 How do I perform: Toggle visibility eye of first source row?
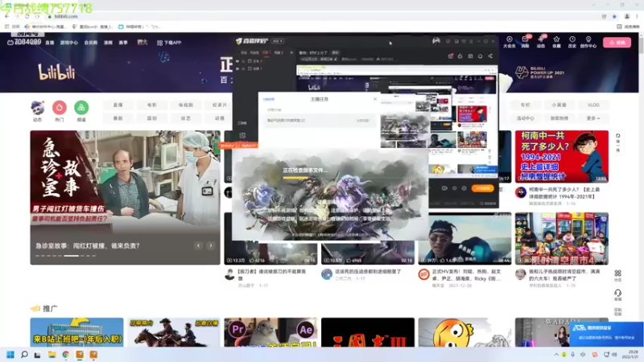click(x=237, y=61)
